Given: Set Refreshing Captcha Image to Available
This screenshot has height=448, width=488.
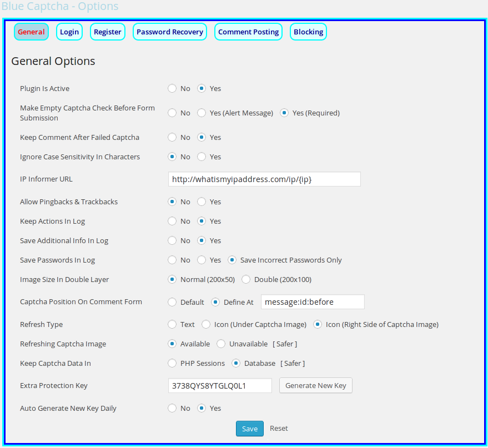Looking at the screenshot, I should coord(172,344).
